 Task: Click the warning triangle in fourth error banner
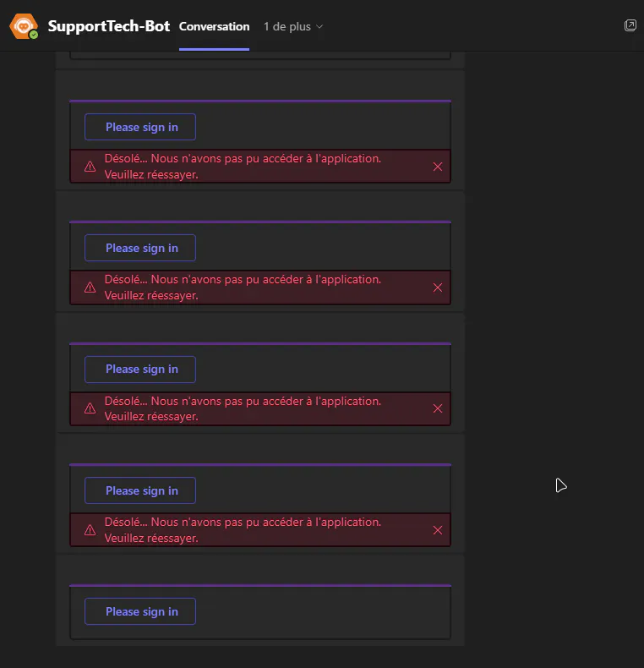click(x=90, y=530)
